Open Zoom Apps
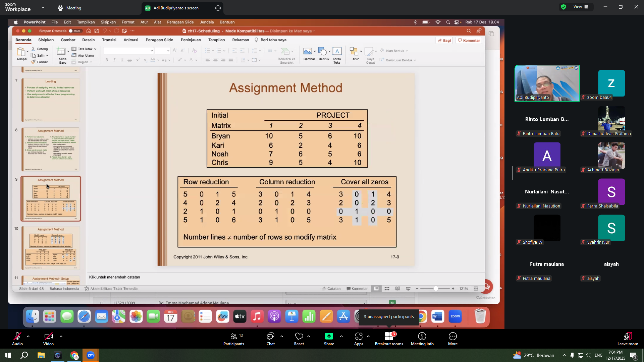This screenshot has width=644, height=362. 359,339
